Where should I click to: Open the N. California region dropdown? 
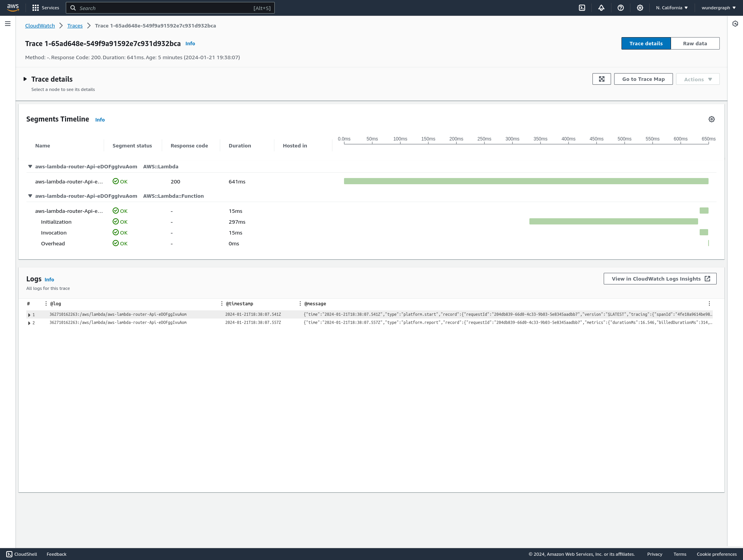coord(672,8)
